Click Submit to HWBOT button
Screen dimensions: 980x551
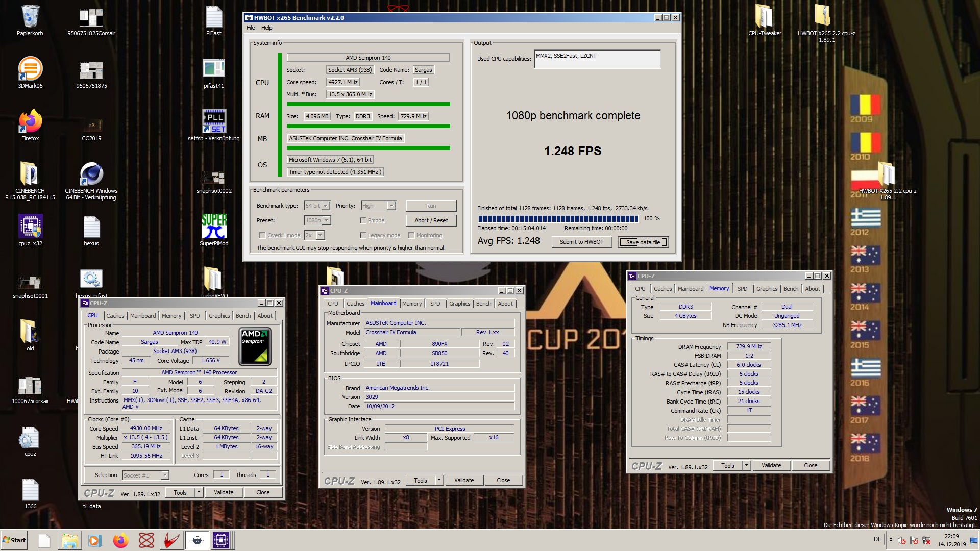coord(581,242)
